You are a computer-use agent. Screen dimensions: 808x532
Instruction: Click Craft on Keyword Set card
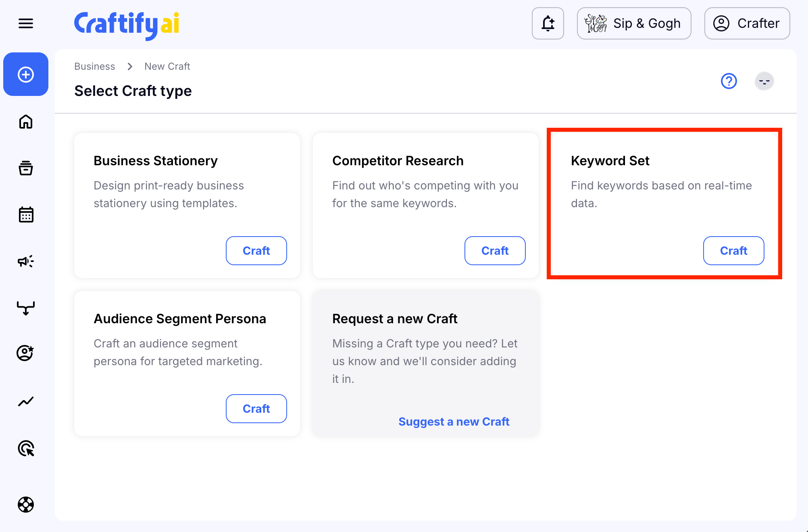point(733,251)
